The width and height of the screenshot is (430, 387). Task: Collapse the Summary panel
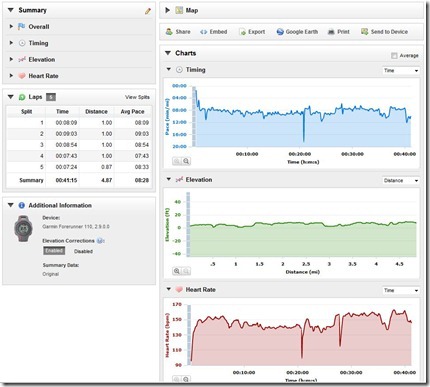[11, 10]
